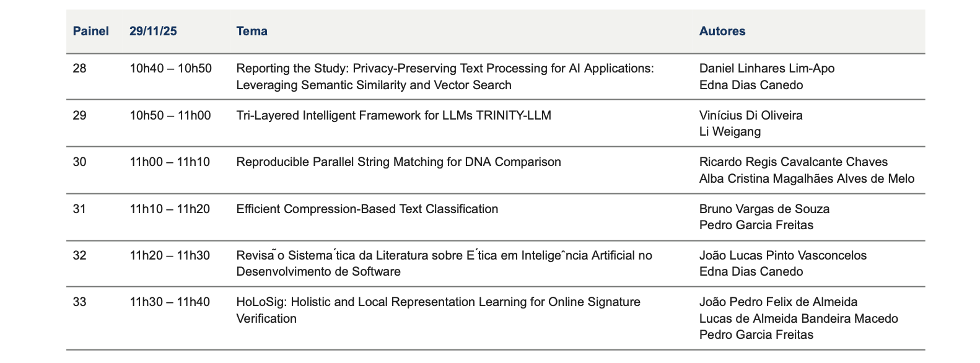Click author Vinícius Di Oliveira

(x=750, y=115)
